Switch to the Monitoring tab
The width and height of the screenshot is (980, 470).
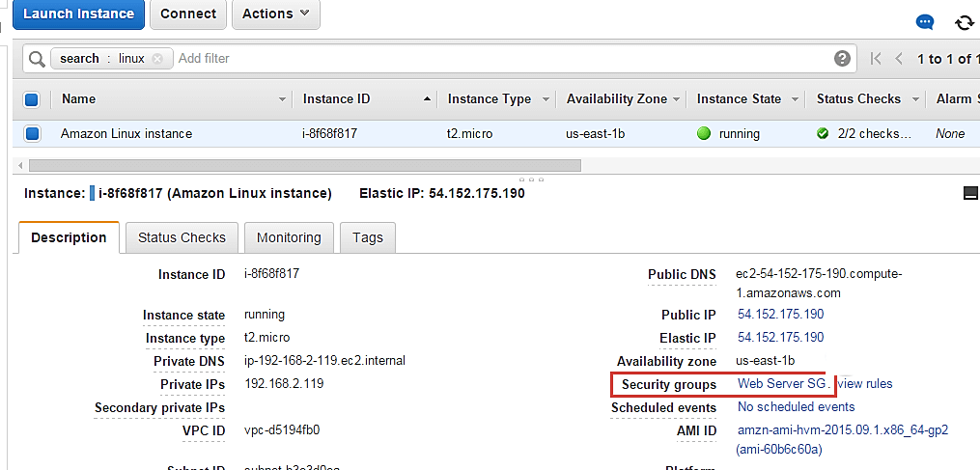[x=289, y=237]
